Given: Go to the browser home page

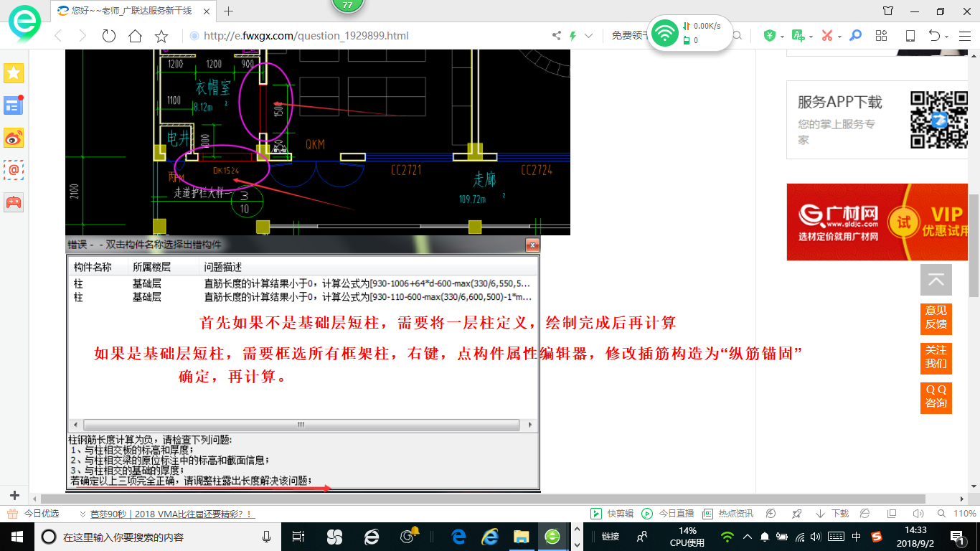Looking at the screenshot, I should coord(135,36).
